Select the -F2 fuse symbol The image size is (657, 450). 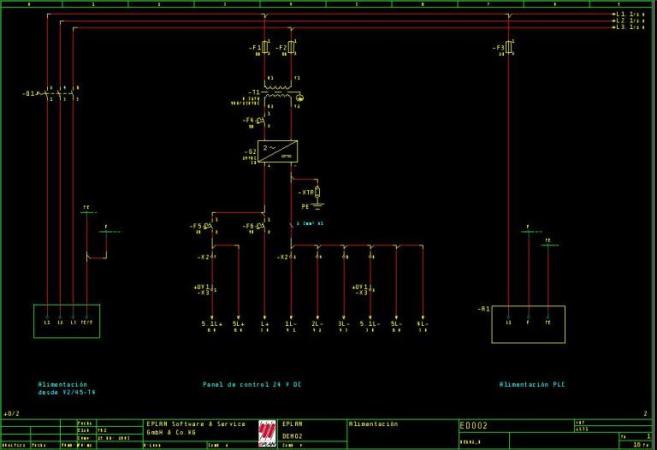point(292,47)
